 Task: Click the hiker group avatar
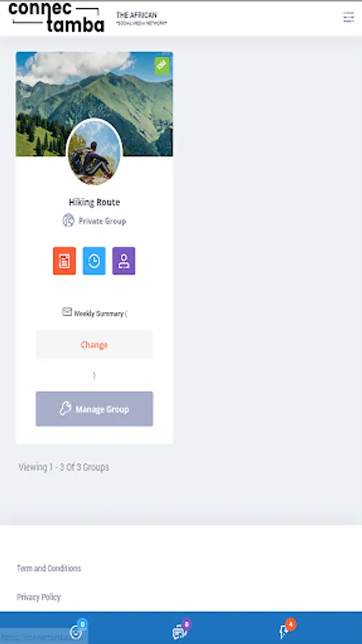94,152
